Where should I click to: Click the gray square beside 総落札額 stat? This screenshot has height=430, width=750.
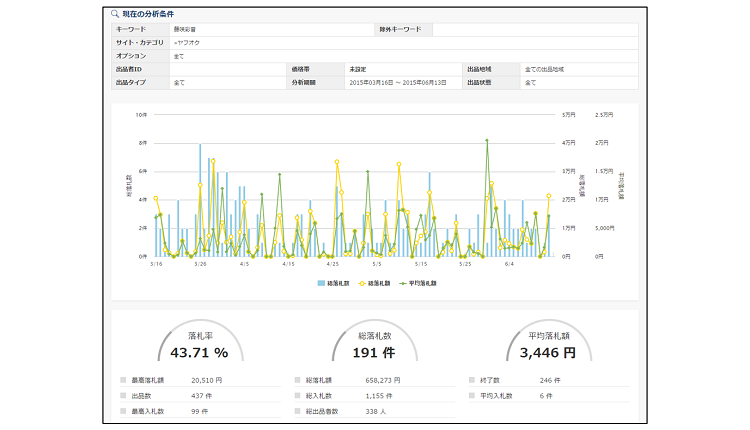click(x=298, y=381)
